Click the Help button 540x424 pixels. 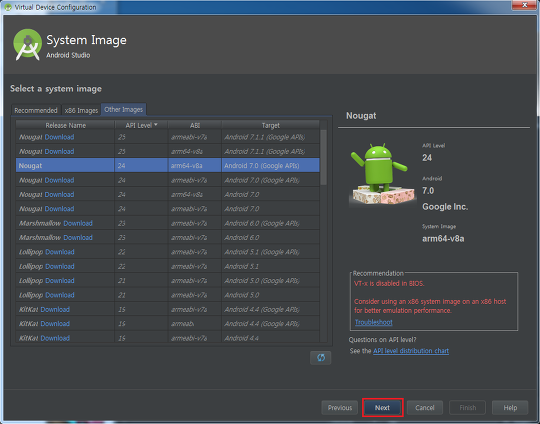(510, 408)
